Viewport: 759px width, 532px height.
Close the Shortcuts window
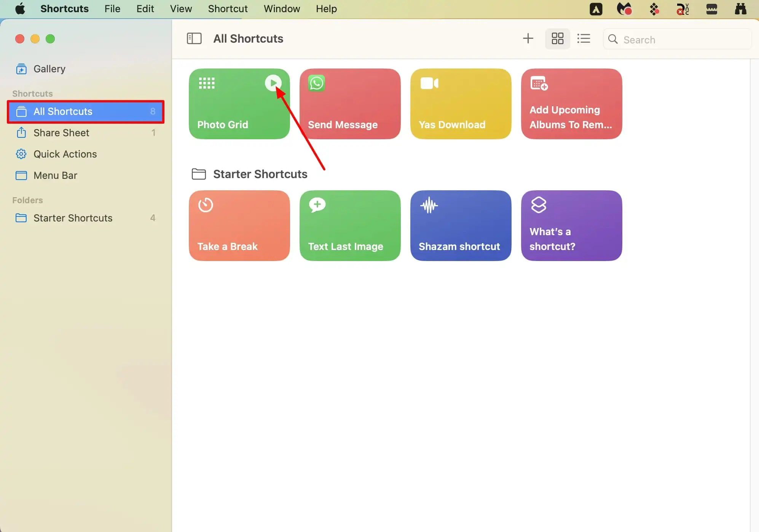(x=20, y=39)
